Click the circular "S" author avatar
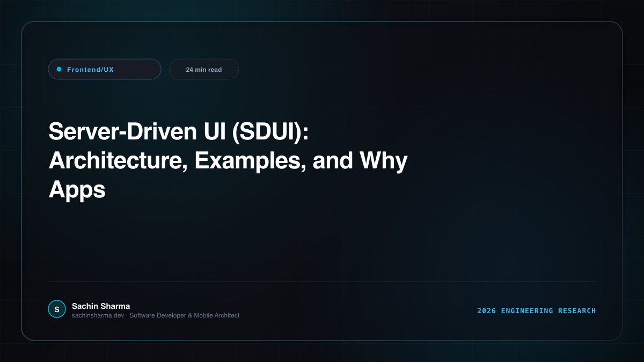The width and height of the screenshot is (644, 362). click(57, 309)
